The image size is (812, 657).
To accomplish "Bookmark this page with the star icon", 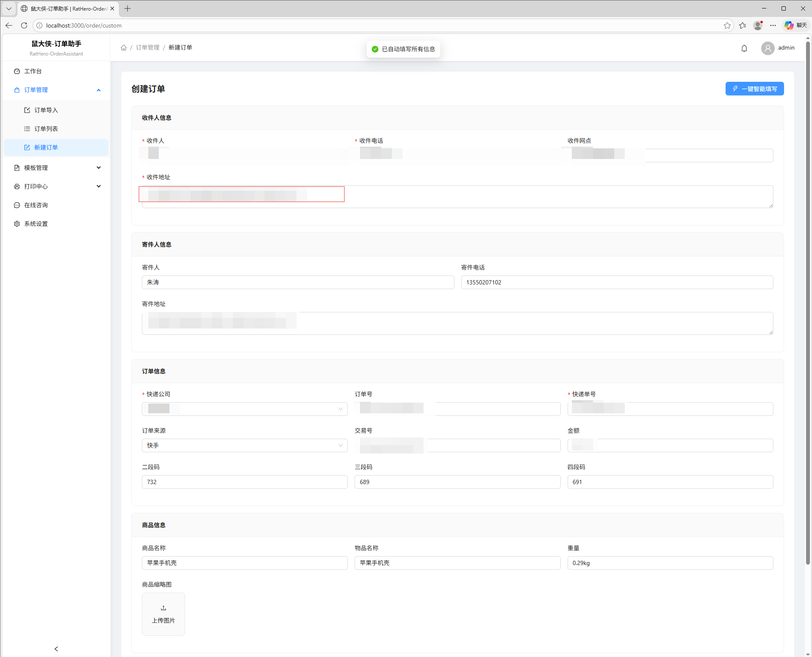I will 727,25.
